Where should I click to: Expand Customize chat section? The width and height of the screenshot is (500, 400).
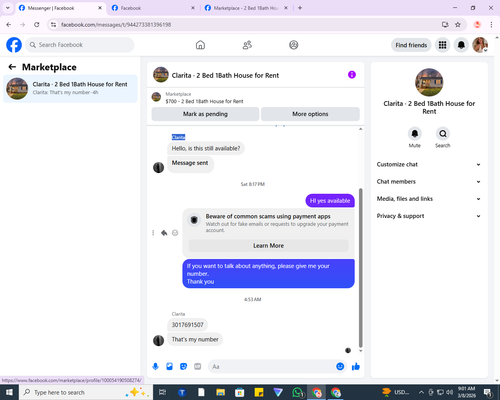[x=429, y=164]
